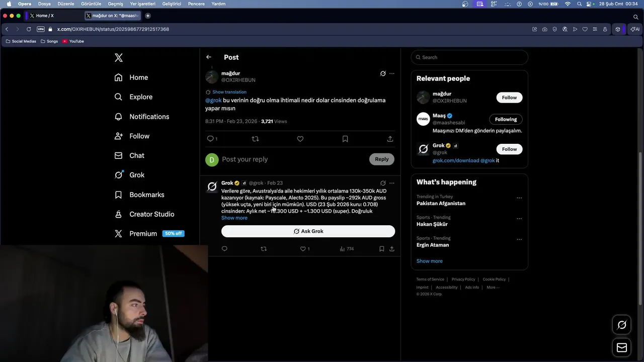Open the more options menu on mağdur's post
The image size is (644, 362).
392,73
